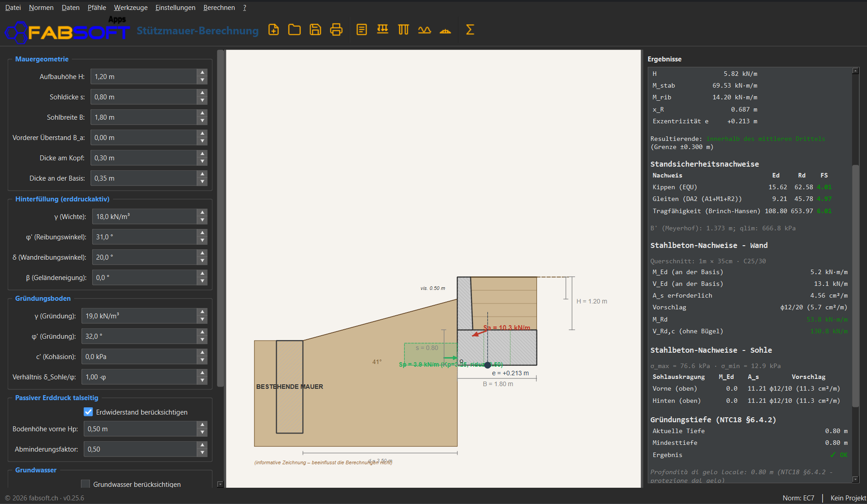This screenshot has height=504, width=867.
Task: Increase Vorderer Überstand B_a value
Action: [x=203, y=134]
